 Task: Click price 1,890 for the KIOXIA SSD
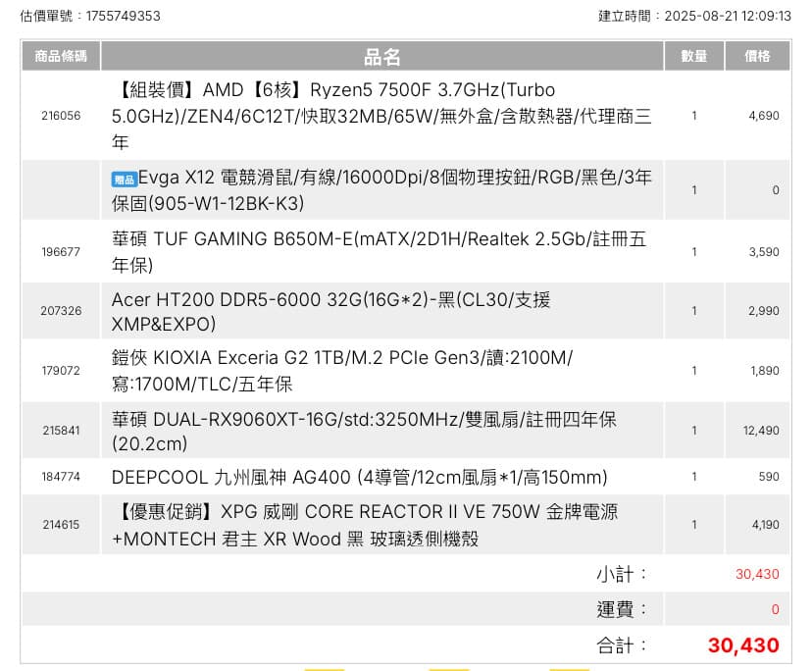coord(765,371)
